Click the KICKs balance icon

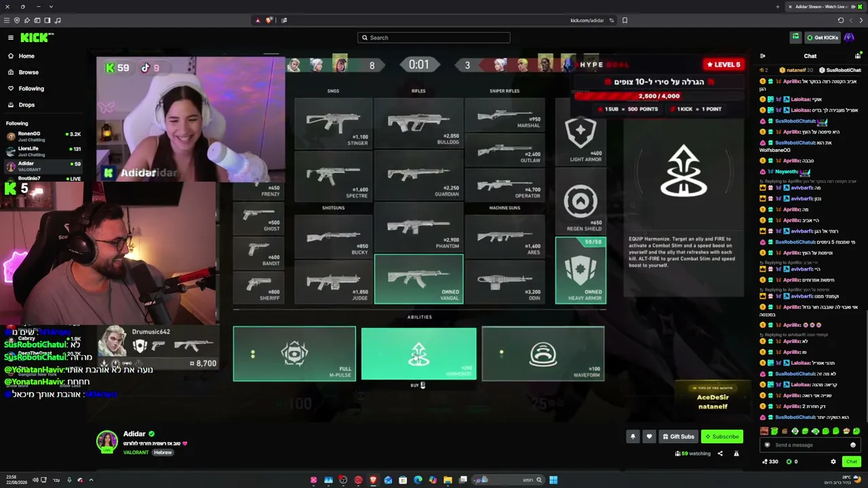coord(789,462)
